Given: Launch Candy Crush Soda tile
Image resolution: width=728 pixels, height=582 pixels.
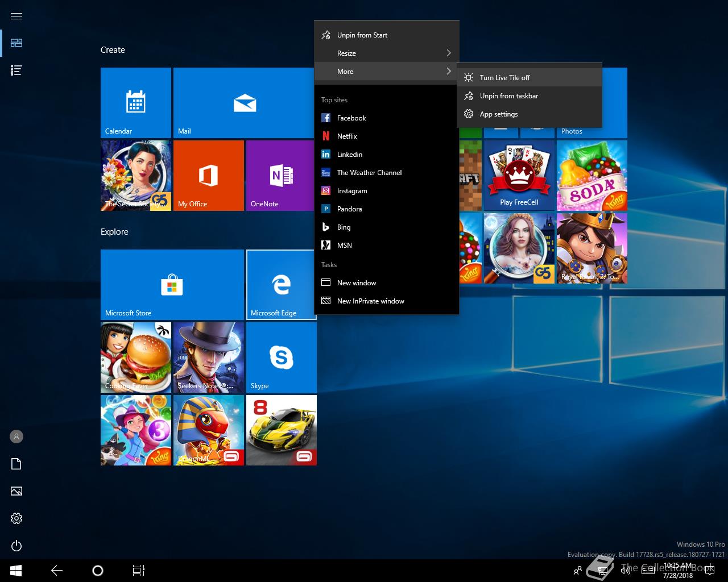Looking at the screenshot, I should coord(592,176).
